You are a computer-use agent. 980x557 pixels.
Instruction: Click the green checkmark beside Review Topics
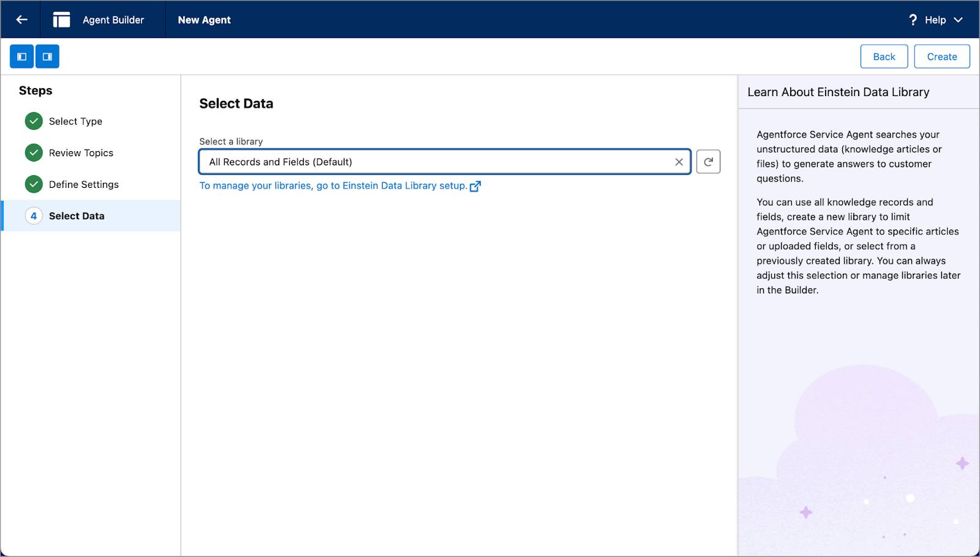click(x=34, y=152)
